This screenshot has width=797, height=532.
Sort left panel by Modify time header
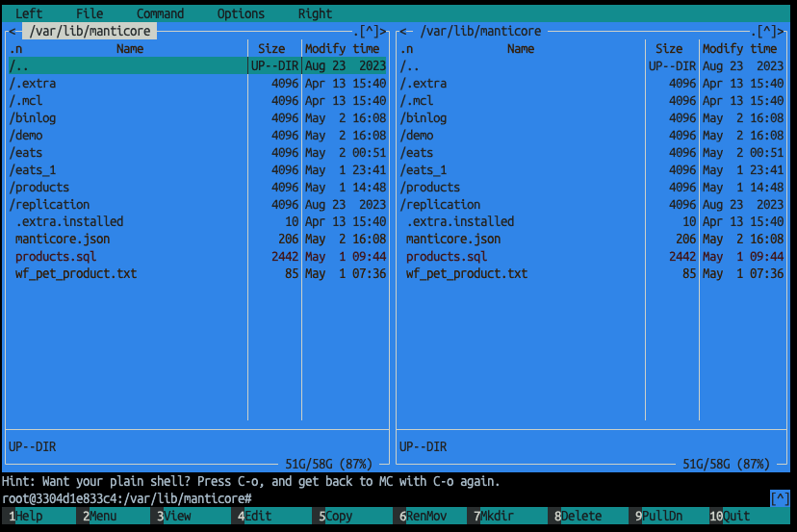342,49
